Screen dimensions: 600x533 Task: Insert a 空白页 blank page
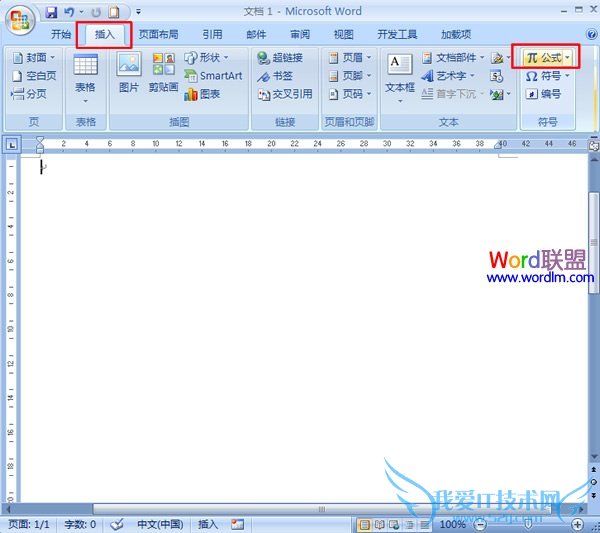pos(34,76)
